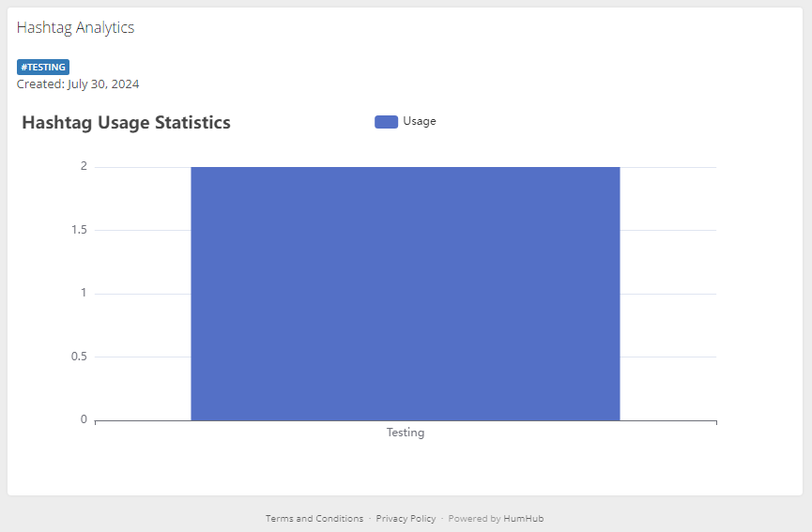The image size is (812, 532).
Task: Click the 1.5 gridline right of the bar
Action: 668,230
